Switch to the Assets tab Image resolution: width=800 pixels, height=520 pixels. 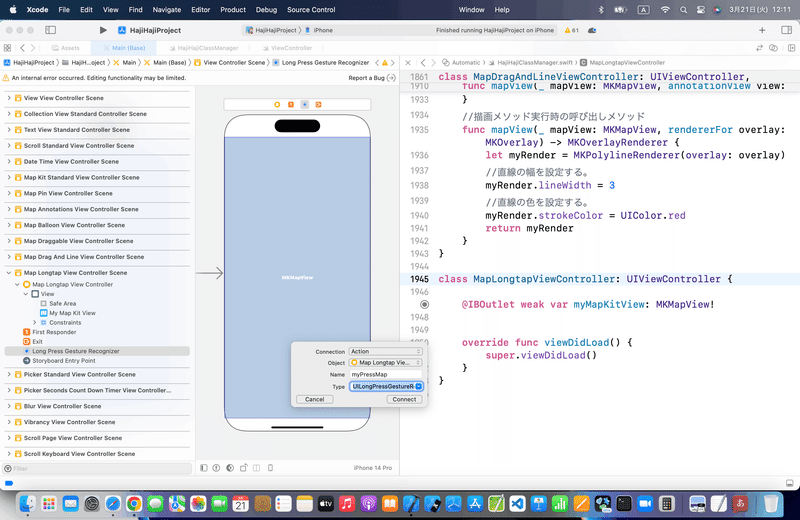coord(66,48)
